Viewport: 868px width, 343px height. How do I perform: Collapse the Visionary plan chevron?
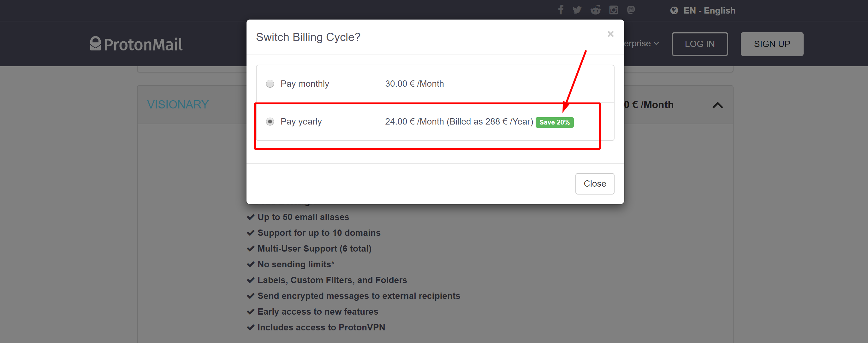[x=717, y=105]
